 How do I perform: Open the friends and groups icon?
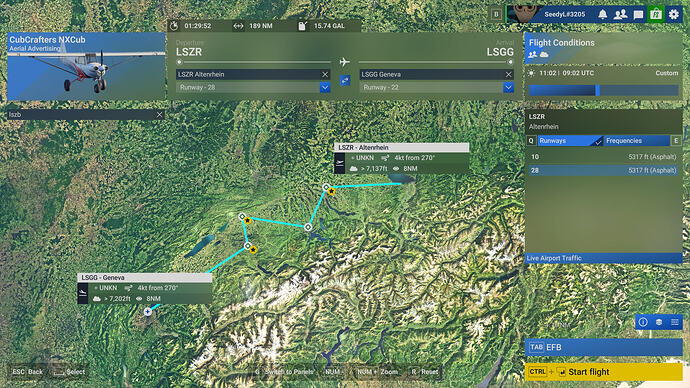point(620,15)
